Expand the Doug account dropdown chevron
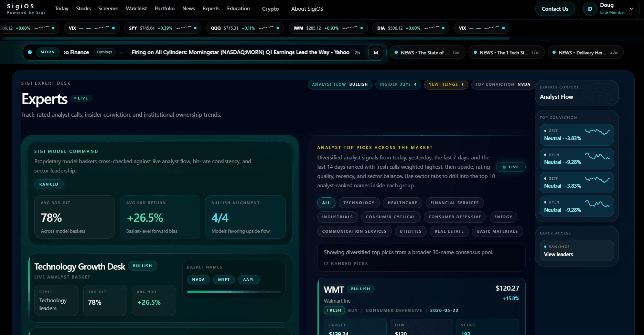Image resolution: width=644 pixels, height=335 pixels. [x=631, y=9]
